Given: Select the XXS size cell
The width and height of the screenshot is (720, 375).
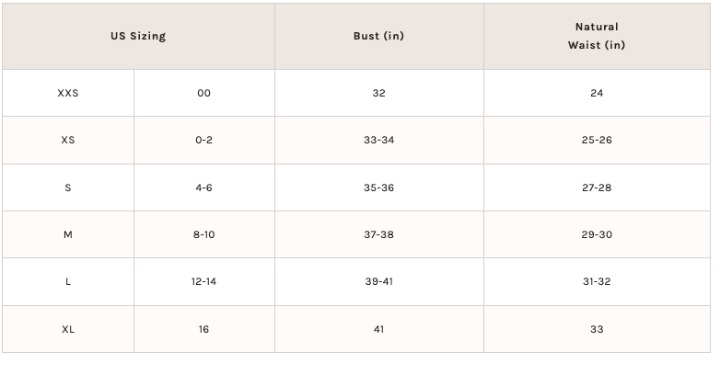Looking at the screenshot, I should 68,93.
